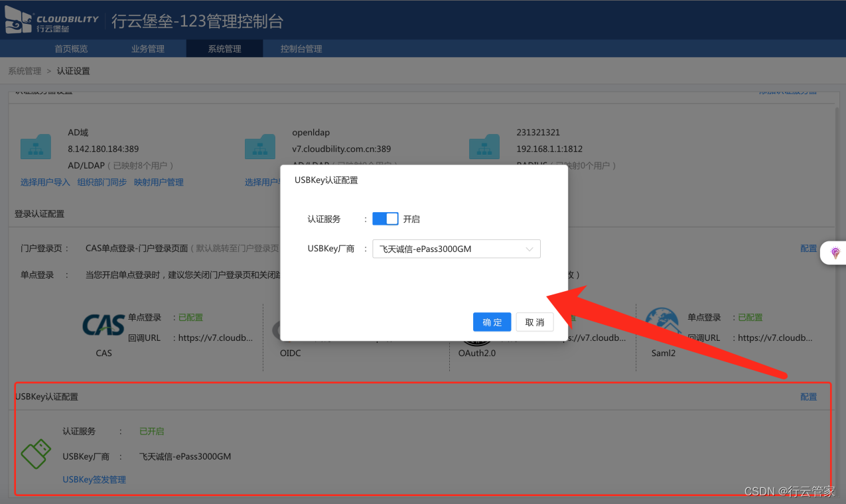Open the 控制台管理 tab
Image resolution: width=846 pixels, height=504 pixels.
(x=301, y=48)
